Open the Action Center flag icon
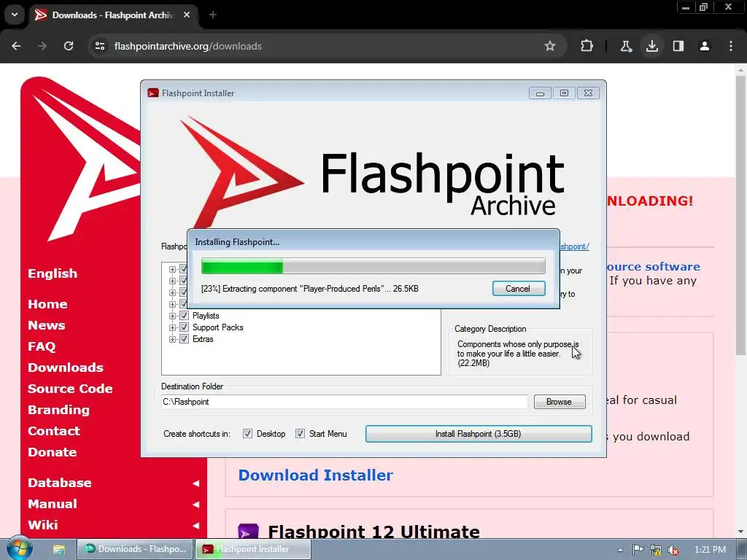Viewport: 747px width, 560px height. click(x=638, y=550)
